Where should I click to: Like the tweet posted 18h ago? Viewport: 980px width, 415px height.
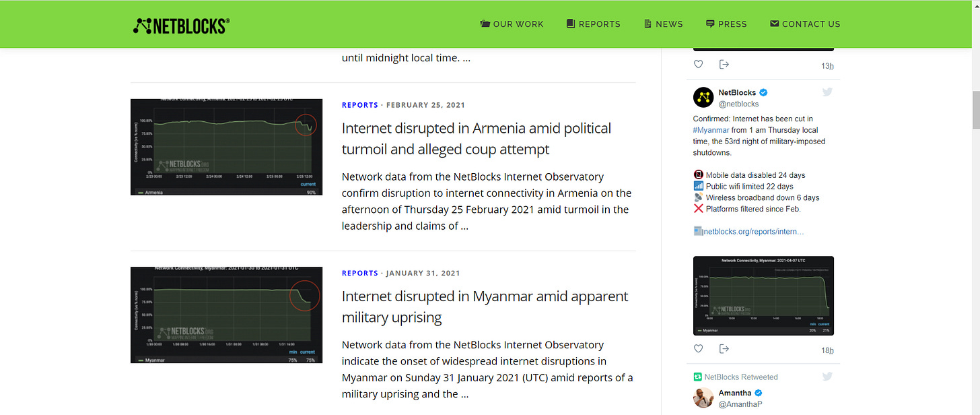click(698, 349)
